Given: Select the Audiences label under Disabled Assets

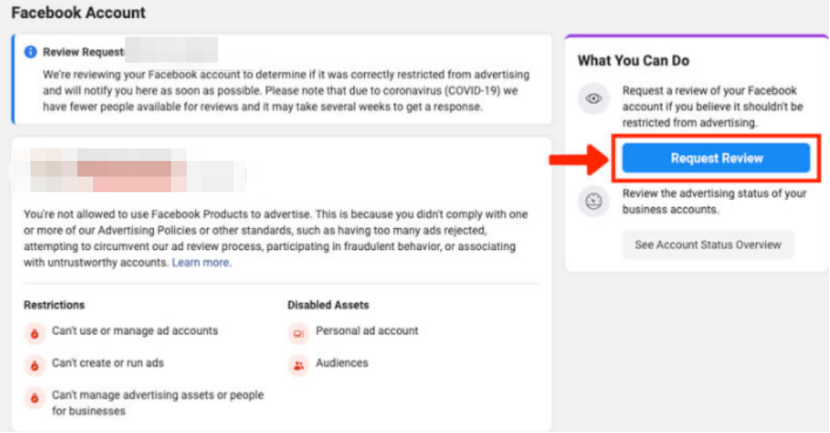Looking at the screenshot, I should click(341, 365).
